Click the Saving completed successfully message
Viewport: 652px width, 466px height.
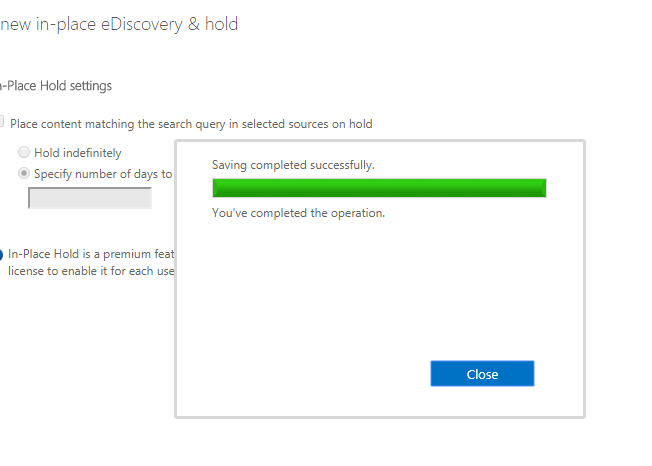[x=293, y=165]
